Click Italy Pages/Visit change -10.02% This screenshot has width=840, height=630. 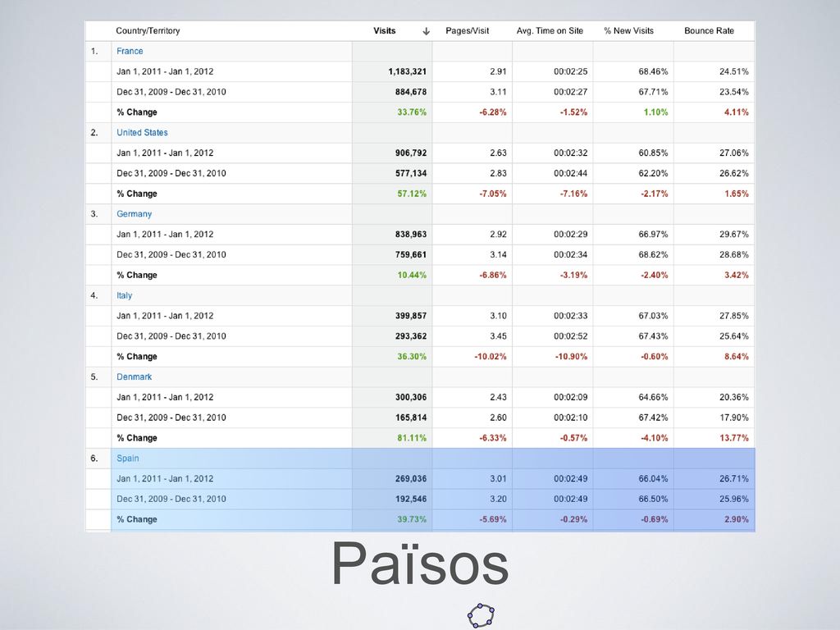pos(491,356)
